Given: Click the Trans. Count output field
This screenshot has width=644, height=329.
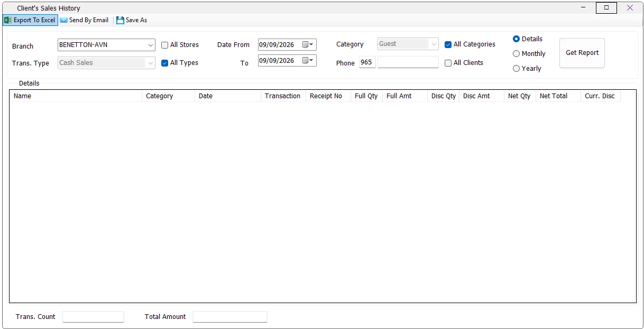Looking at the screenshot, I should [x=93, y=317].
